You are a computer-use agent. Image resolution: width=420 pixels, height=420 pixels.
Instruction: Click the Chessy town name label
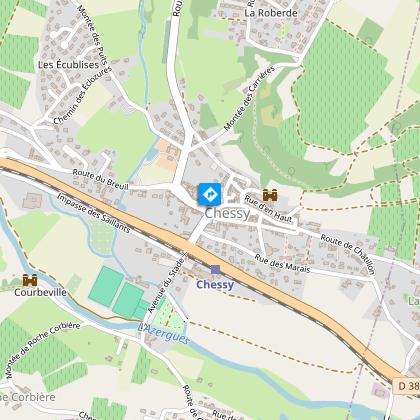(227, 214)
